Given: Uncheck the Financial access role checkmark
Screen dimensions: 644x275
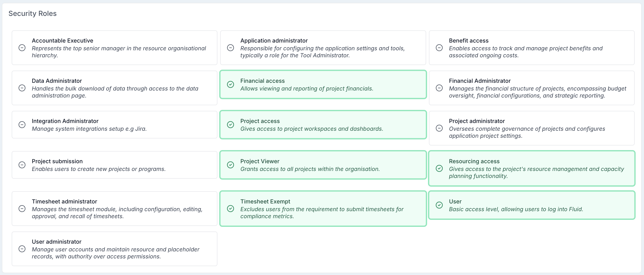Looking at the screenshot, I should click(x=231, y=84).
